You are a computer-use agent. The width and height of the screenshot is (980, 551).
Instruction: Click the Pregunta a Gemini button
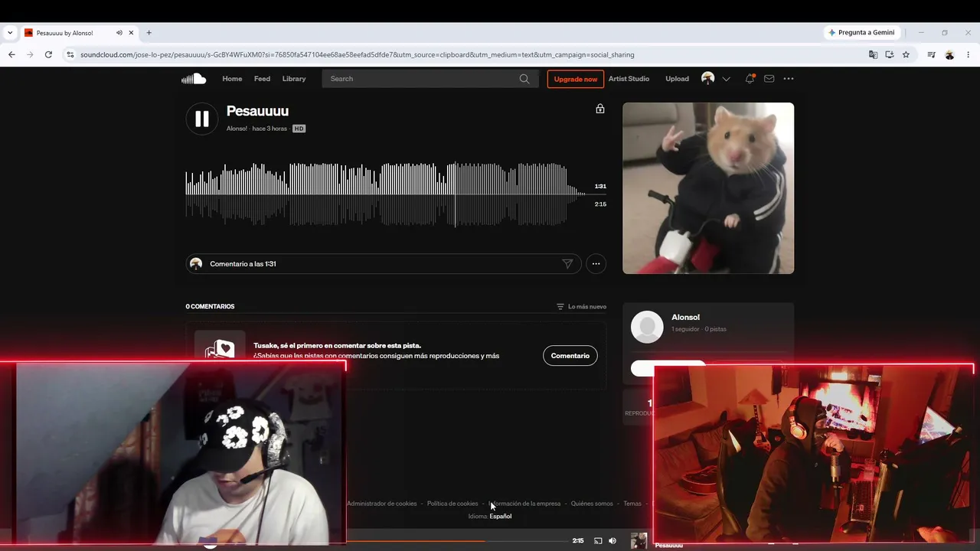point(861,33)
